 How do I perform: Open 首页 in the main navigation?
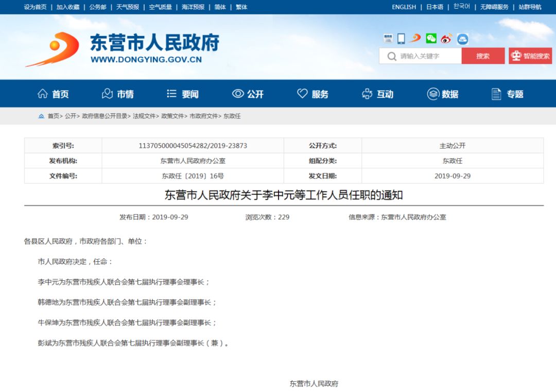pos(53,94)
